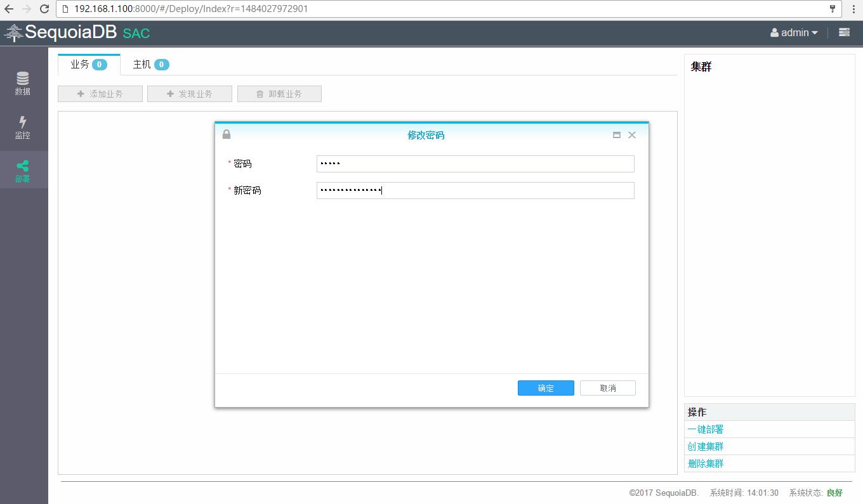Click the 0 badge on 业务 tab
Viewport: 863px width, 504px height.
click(x=100, y=65)
